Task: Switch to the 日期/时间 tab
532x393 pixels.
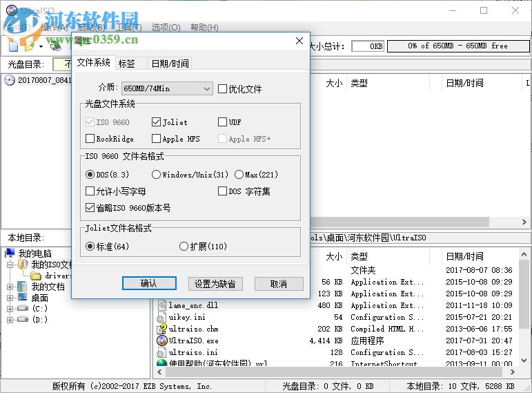Action: click(170, 64)
